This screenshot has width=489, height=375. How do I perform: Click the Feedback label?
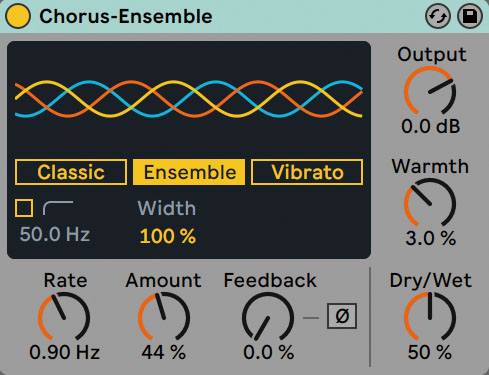click(270, 280)
